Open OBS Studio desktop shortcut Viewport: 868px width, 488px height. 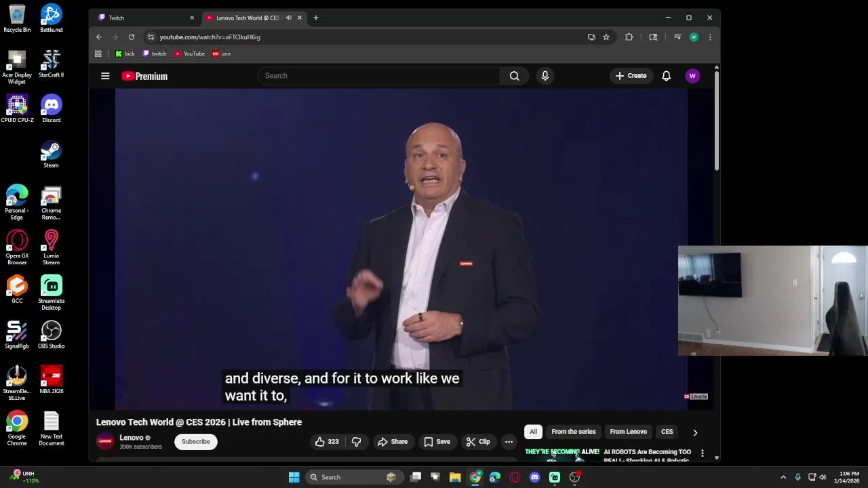(51, 335)
